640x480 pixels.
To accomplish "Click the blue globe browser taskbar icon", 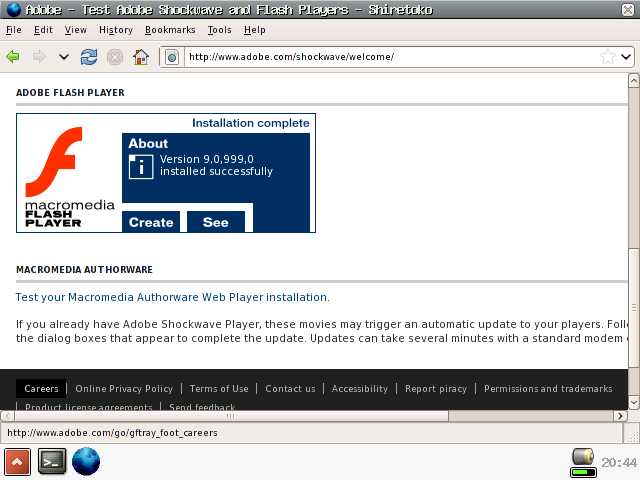I will (86, 461).
